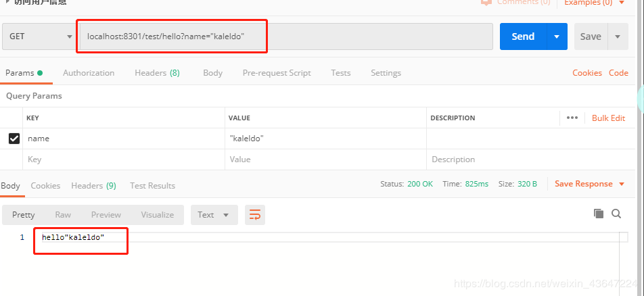
Task: Switch to the Authorization tab
Action: (89, 73)
